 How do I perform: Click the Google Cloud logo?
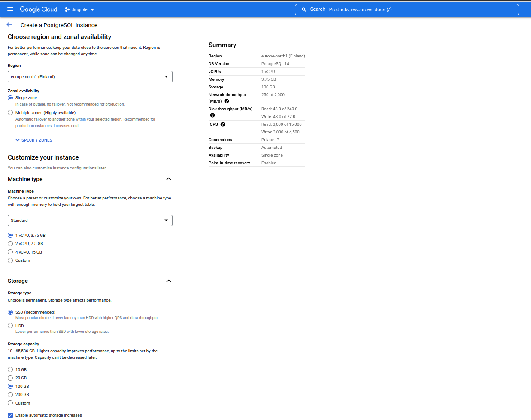click(38, 9)
